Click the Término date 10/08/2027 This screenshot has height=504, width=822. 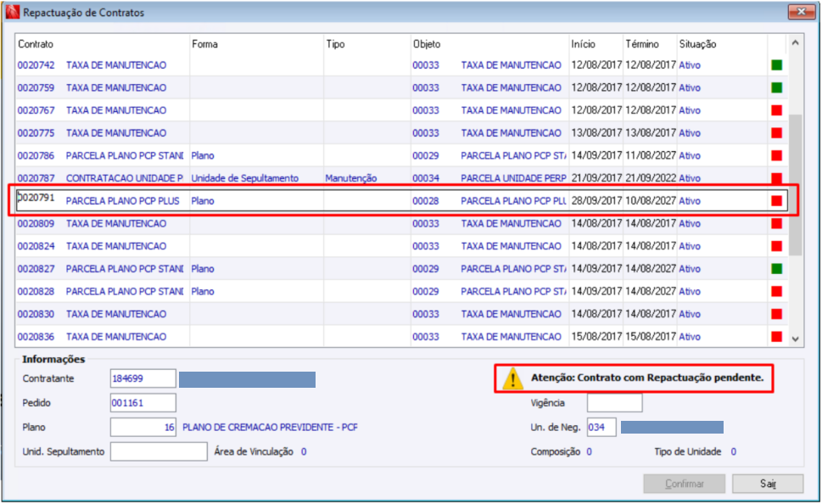(651, 201)
